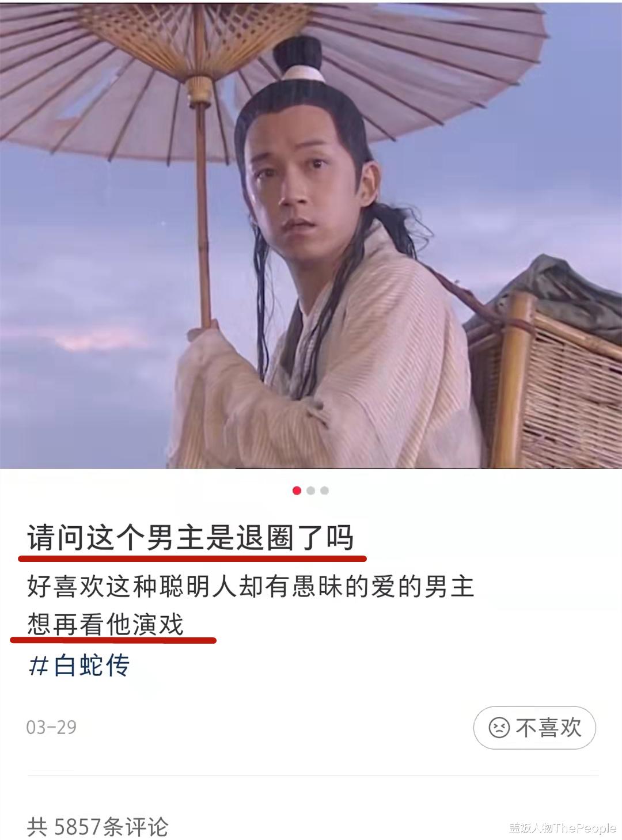Tap the red underline beneath the title
Viewport: 622px width, 840px height.
click(192, 558)
